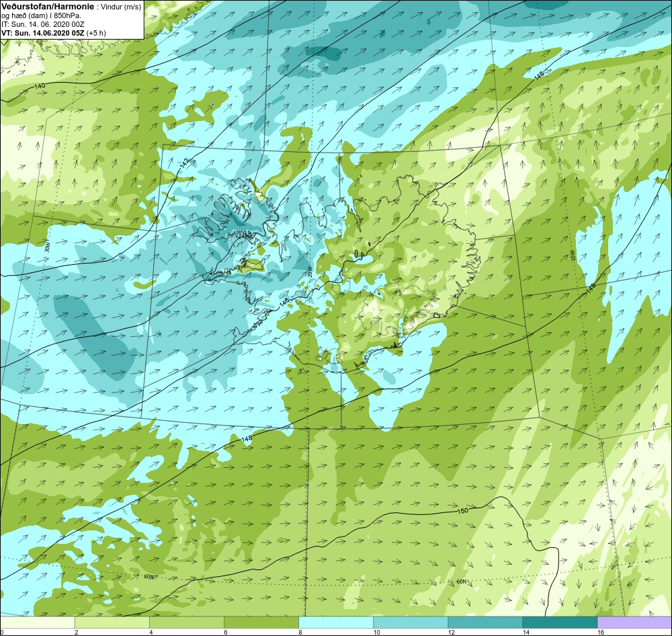Click the legend scale value '4'
Image resolution: width=672 pixels, height=636 pixels.
coord(151,632)
